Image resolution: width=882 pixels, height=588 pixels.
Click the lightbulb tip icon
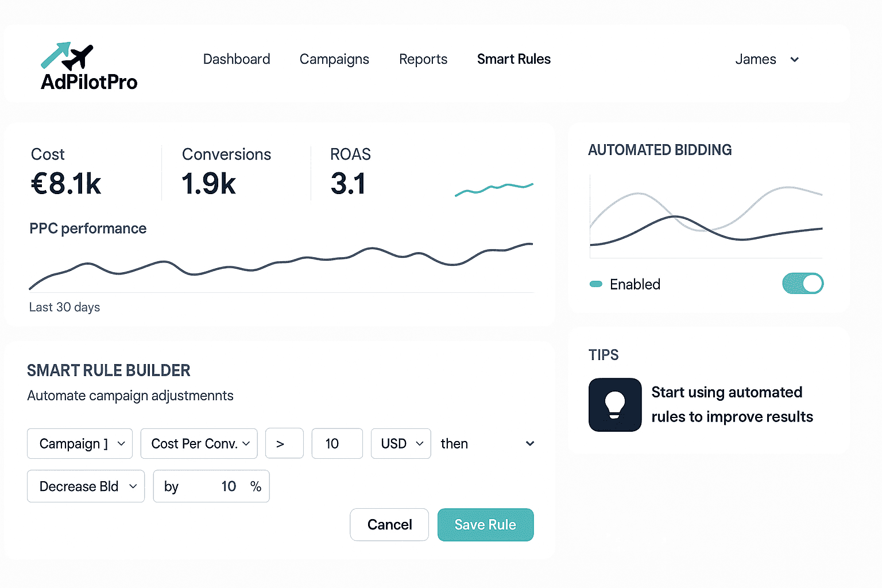[x=615, y=404]
